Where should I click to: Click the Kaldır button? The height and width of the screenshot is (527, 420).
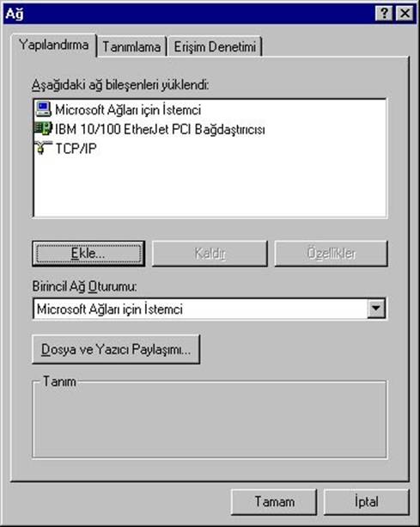click(x=210, y=254)
